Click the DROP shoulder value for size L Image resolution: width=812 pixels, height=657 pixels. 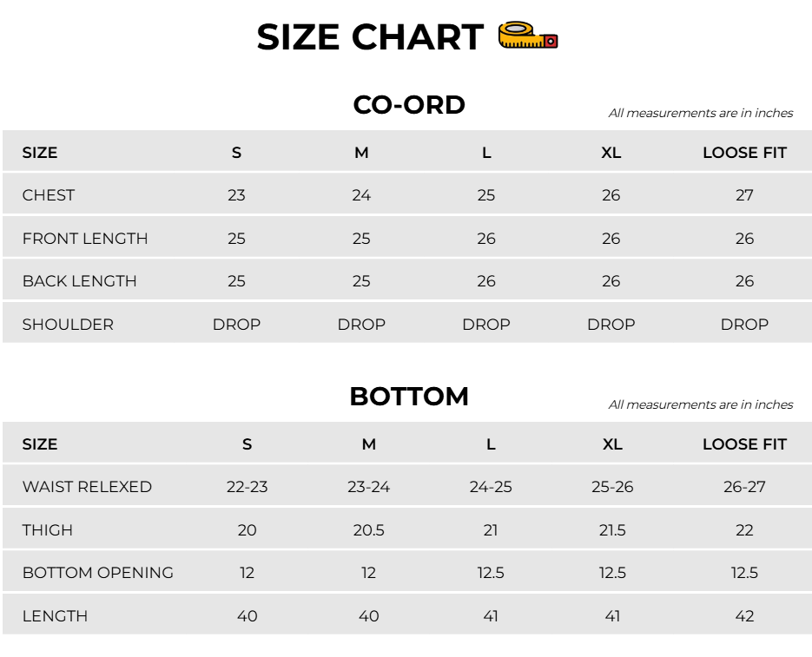(485, 325)
